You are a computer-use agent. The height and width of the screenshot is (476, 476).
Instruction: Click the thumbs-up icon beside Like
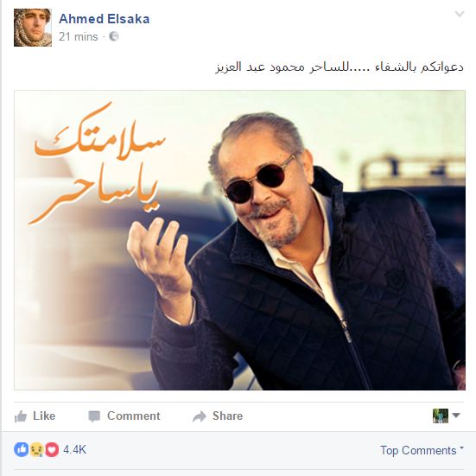21,416
